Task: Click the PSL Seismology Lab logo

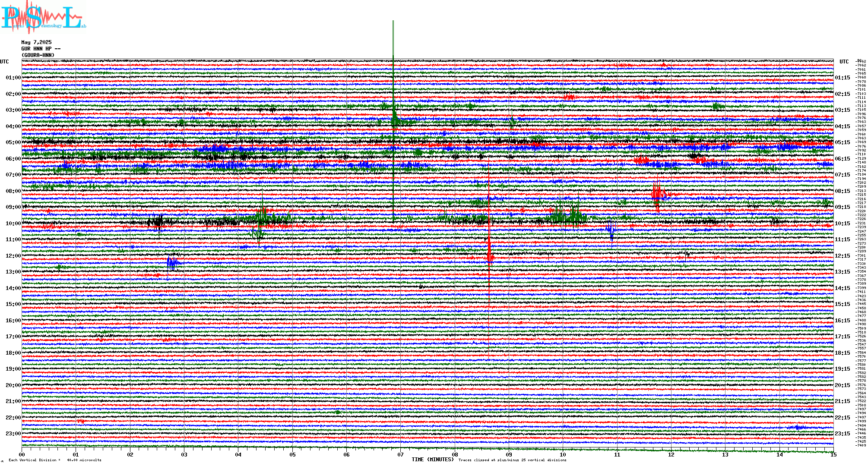Action: coord(43,18)
